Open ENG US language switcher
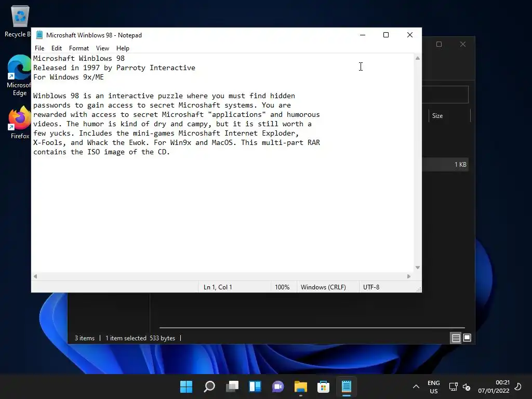This screenshot has width=532, height=399. coord(434,387)
